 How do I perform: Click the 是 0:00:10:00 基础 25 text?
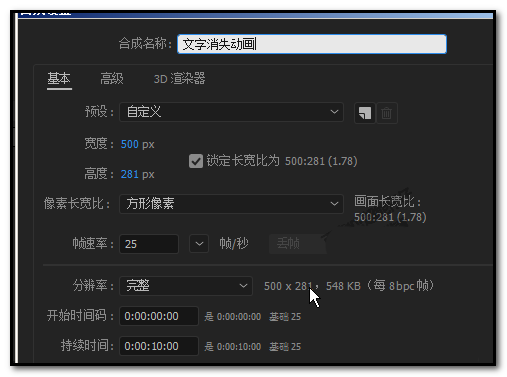pos(253,347)
